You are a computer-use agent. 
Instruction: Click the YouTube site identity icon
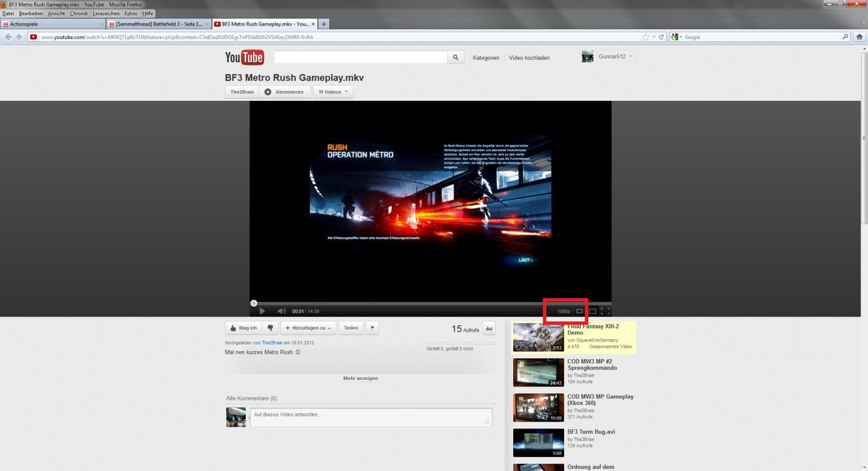click(34, 37)
